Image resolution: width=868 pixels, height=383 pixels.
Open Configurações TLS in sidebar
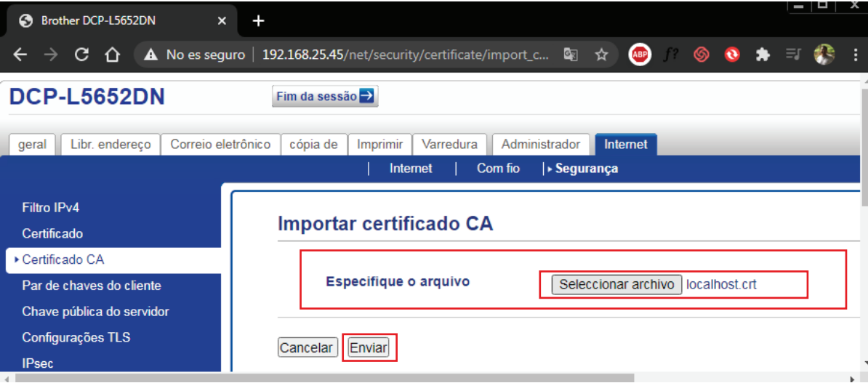[76, 338]
